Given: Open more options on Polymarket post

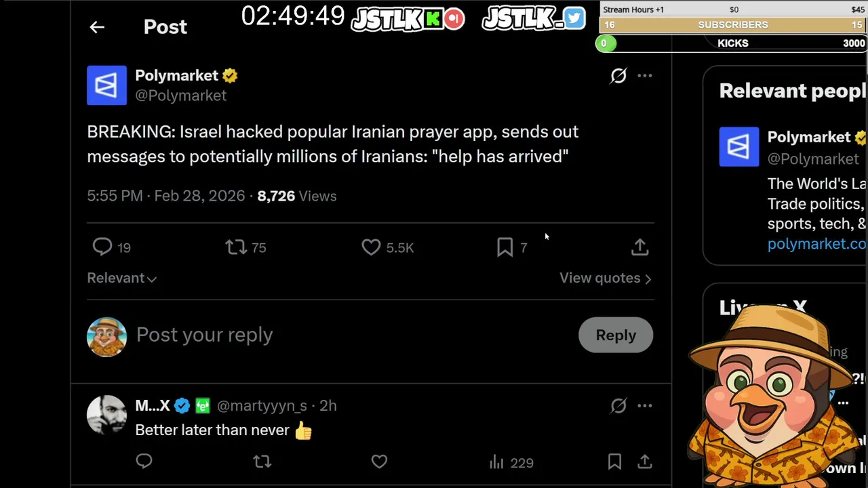Looking at the screenshot, I should (x=645, y=76).
